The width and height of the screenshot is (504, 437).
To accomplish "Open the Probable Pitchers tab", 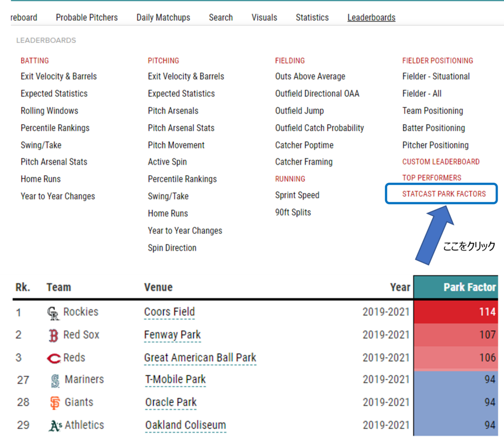I will coord(87,17).
